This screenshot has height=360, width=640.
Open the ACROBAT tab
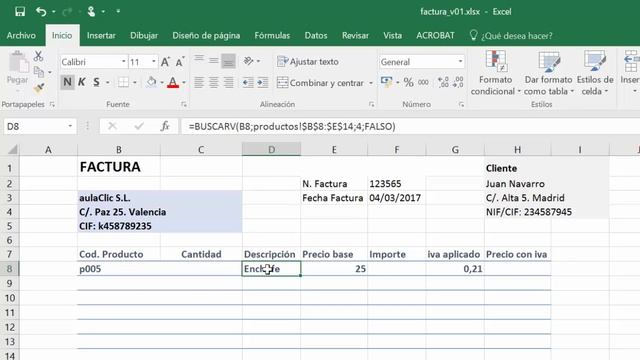tap(435, 36)
